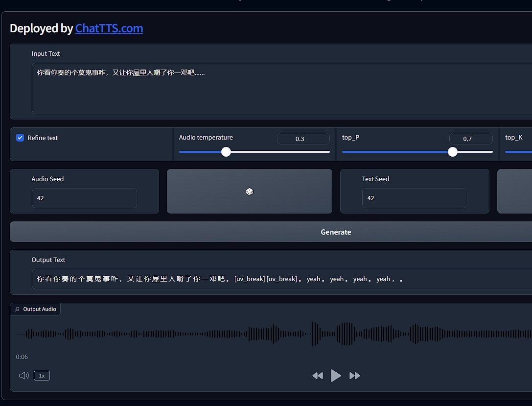Click on the top_K slider track
The width and height of the screenshot is (532, 406).
click(x=519, y=152)
